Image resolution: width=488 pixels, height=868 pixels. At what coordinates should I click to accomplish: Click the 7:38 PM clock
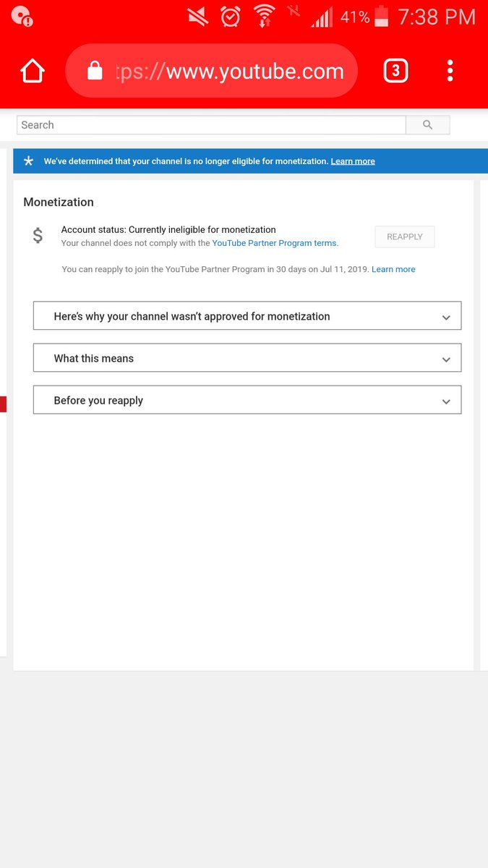pos(437,17)
